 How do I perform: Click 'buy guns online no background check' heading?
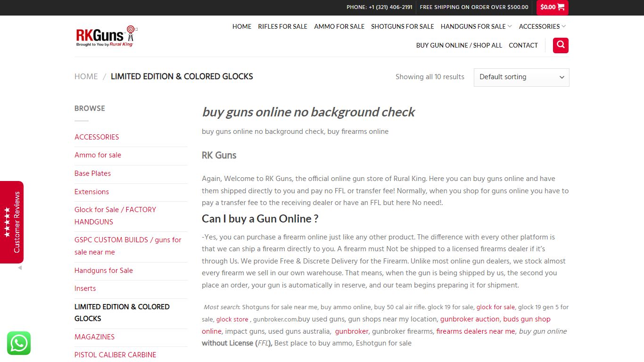point(308,112)
